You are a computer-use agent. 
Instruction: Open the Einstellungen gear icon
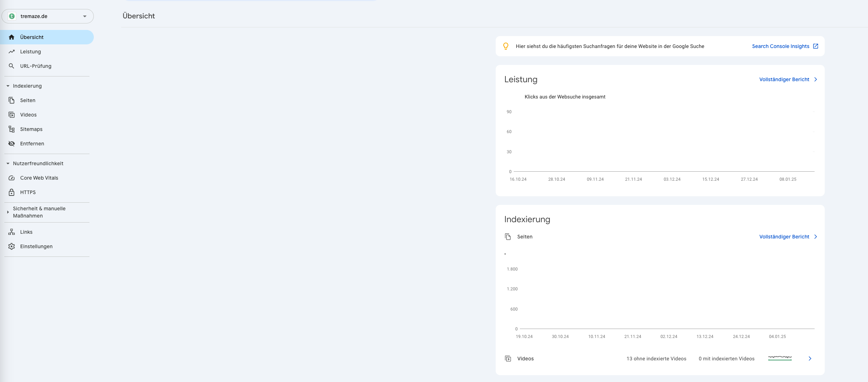point(12,246)
